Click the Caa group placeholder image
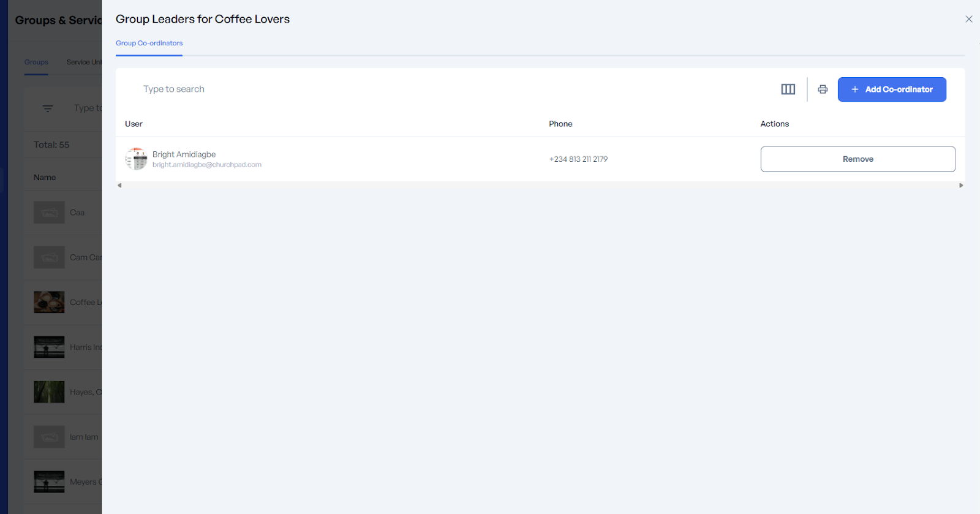The image size is (980, 514). pos(49,213)
